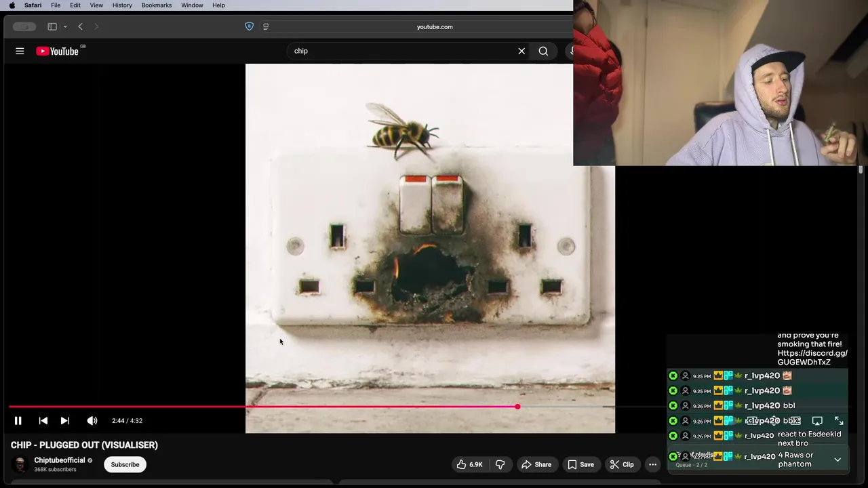This screenshot has width=868, height=488.
Task: Seek using the red progress bar handle
Action: 517,407
